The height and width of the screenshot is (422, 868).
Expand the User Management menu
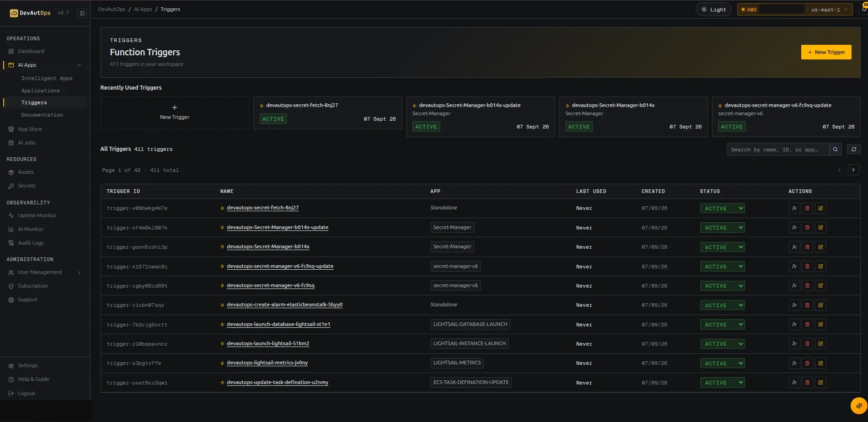44,272
